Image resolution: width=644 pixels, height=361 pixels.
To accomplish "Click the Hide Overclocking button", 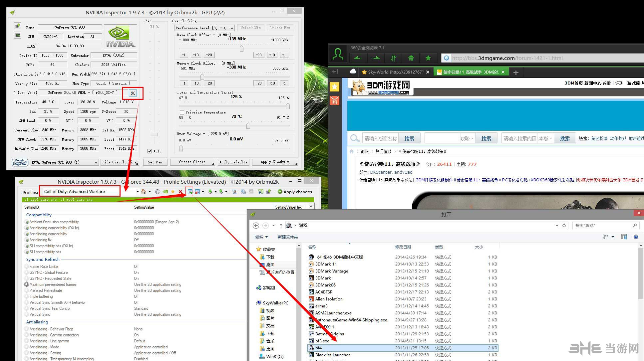I will (x=120, y=162).
